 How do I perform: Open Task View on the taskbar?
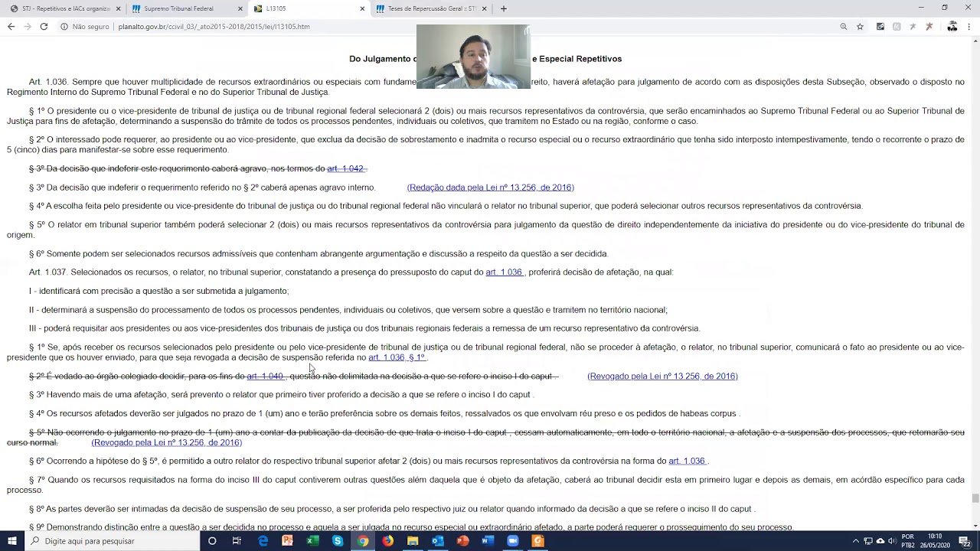237,541
